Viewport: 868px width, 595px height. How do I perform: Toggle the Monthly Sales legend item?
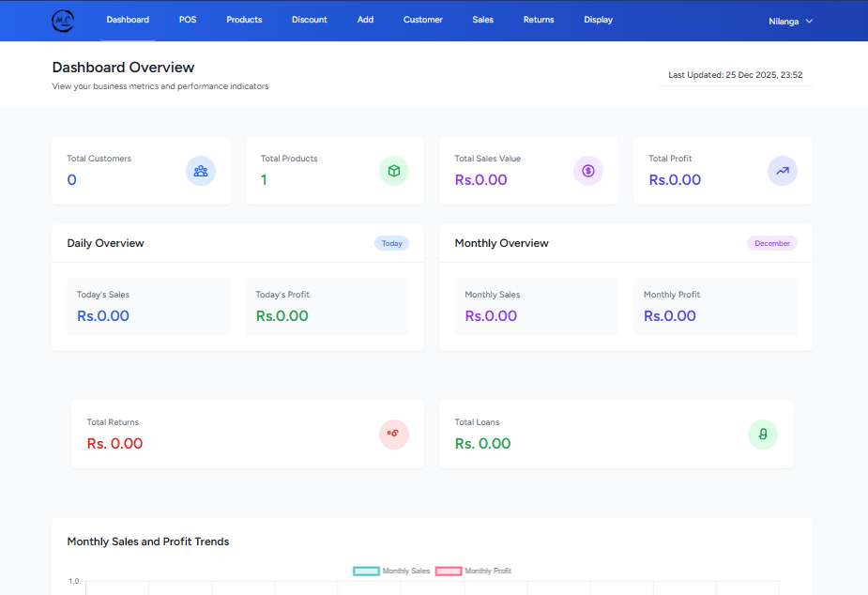point(392,571)
